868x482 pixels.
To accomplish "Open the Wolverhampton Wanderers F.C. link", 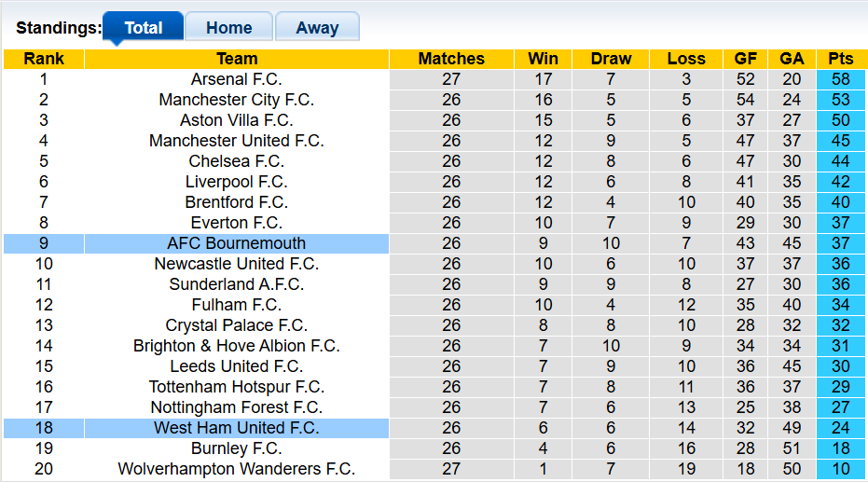I will [236, 469].
